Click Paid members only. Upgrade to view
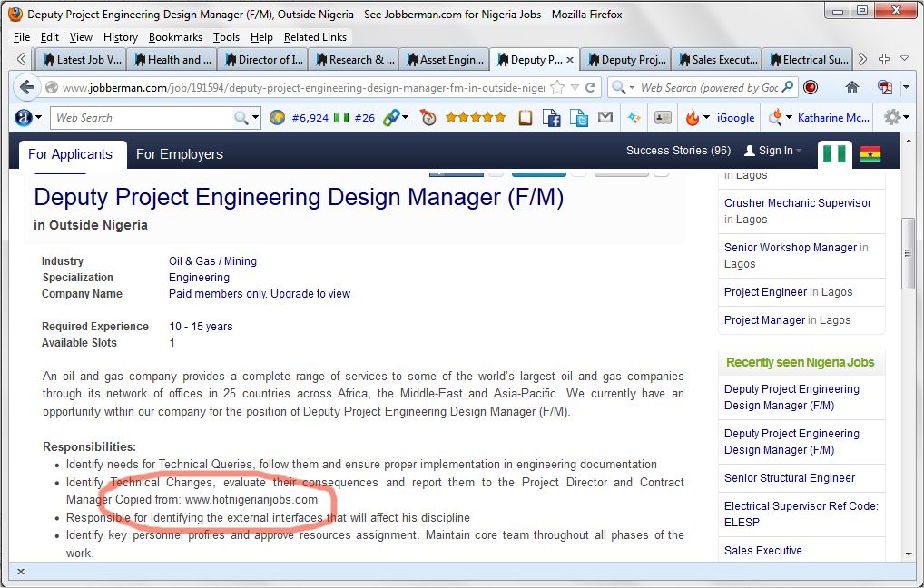This screenshot has height=588, width=924. tap(260, 294)
